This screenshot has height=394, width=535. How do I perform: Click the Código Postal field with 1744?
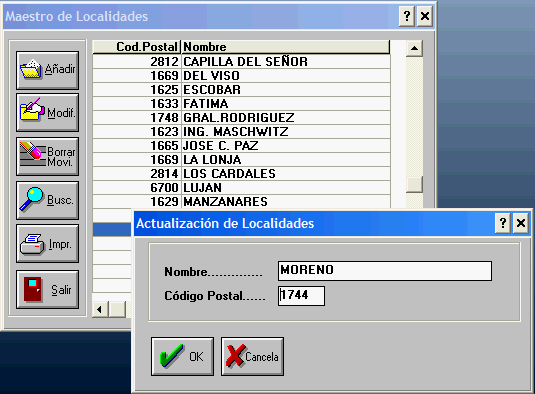(x=301, y=296)
